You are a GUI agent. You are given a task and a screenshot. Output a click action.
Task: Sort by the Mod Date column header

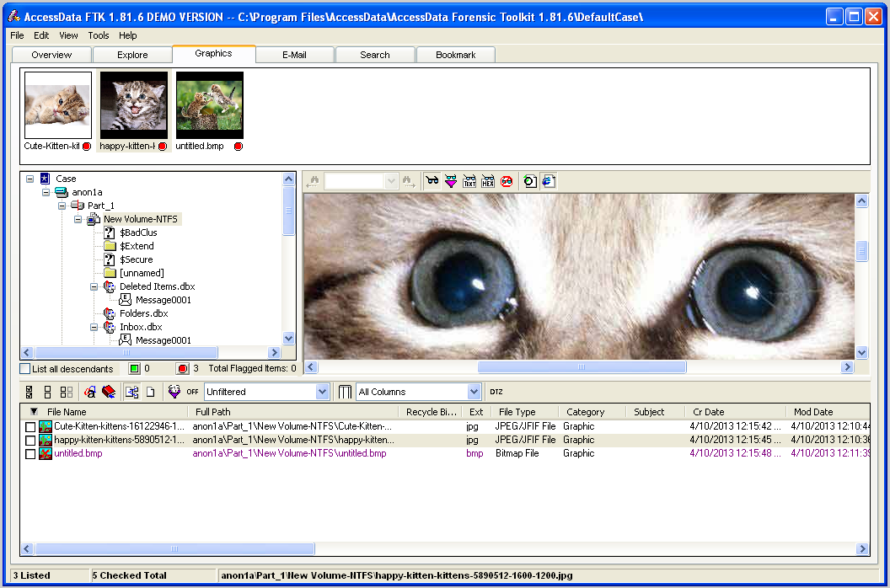828,412
